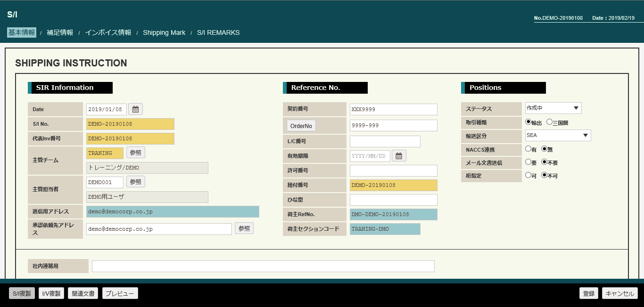Open プレビュー from the bottom bar
This screenshot has width=644, height=307.
coord(120,293)
